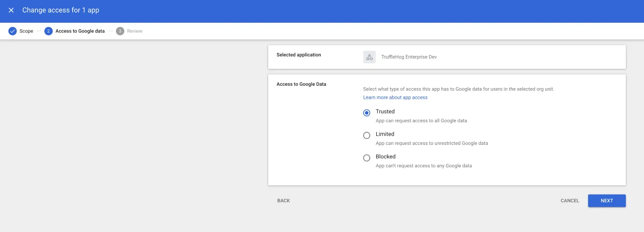This screenshot has width=644, height=232.
Task: Click 'App can request access to all Google data'
Action: click(x=421, y=121)
